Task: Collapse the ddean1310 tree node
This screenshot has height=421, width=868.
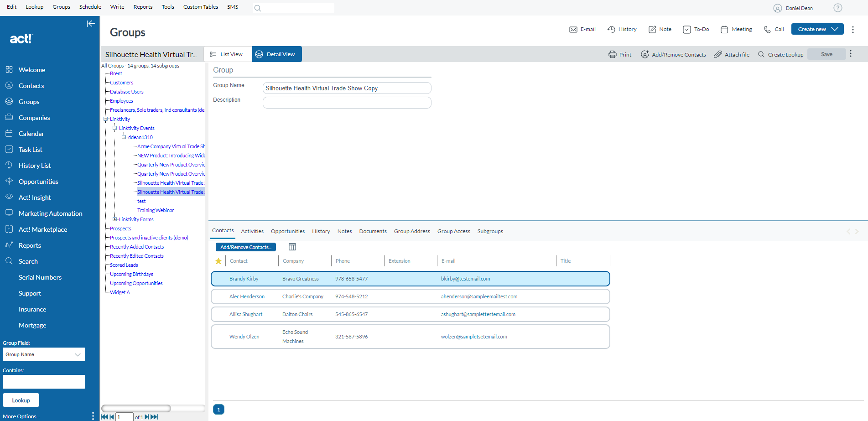Action: (124, 137)
